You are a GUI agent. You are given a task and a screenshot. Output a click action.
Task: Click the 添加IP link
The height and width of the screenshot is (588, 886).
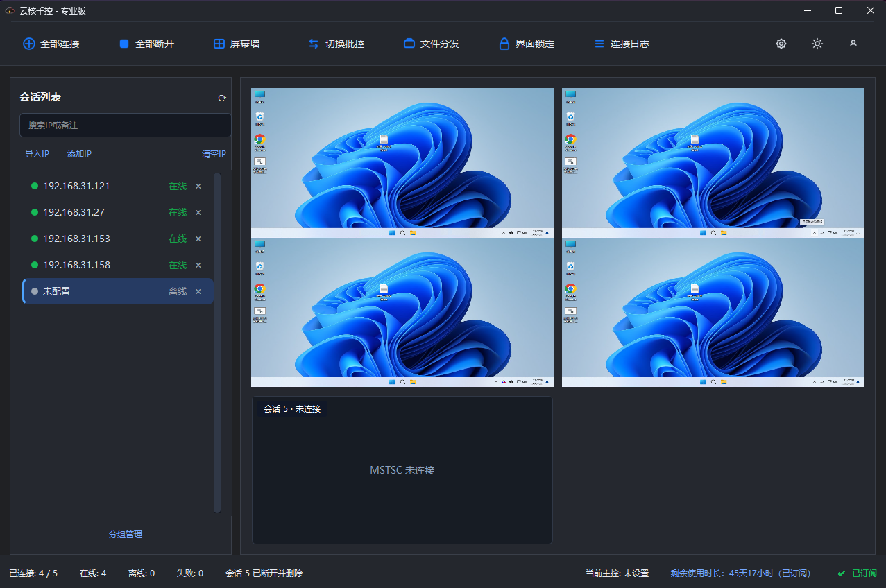79,154
